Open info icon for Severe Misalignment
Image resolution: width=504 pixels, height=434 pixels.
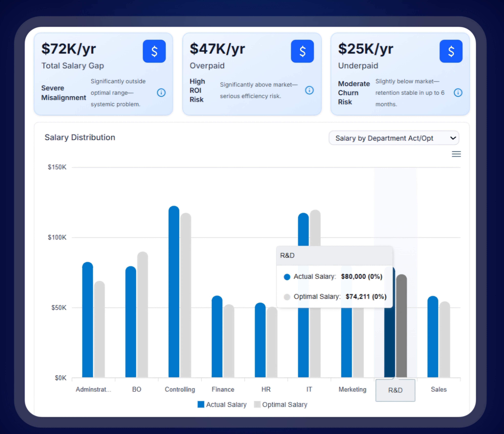[161, 93]
